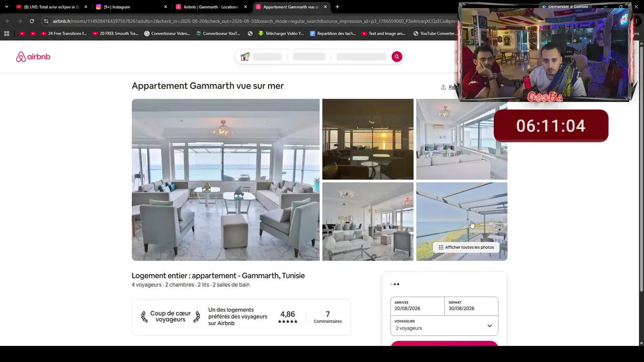This screenshot has width=644, height=362.
Task: Open the Repartition des tach... bookmark
Action: tap(333, 34)
